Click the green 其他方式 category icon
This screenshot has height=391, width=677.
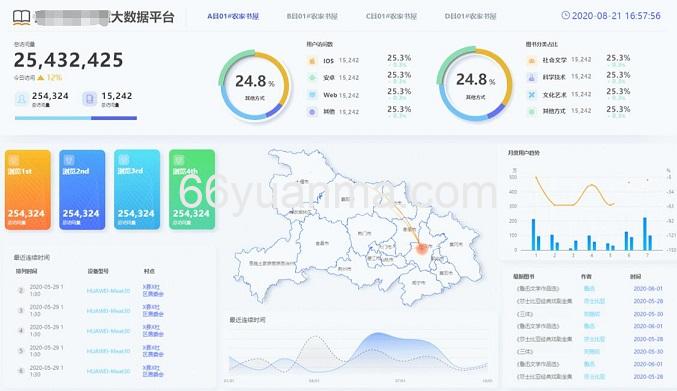click(531, 111)
